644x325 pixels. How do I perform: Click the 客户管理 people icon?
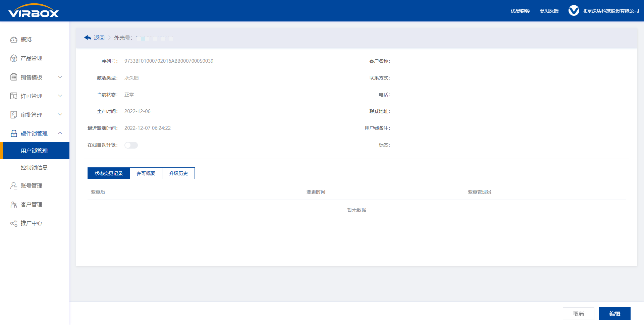14,205
